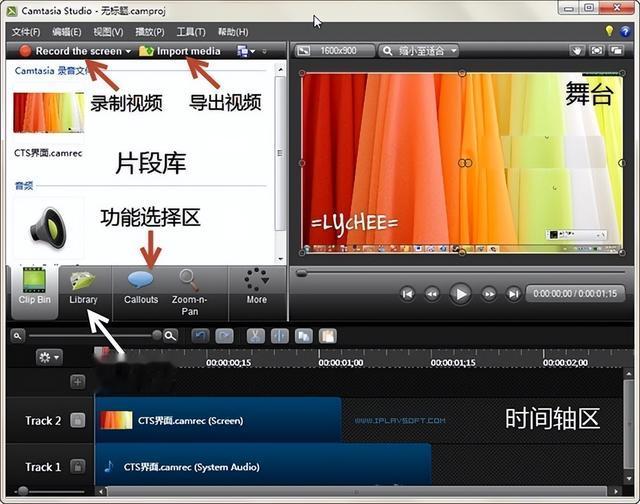Open the timeline settings gear dropdown

pos(49,357)
